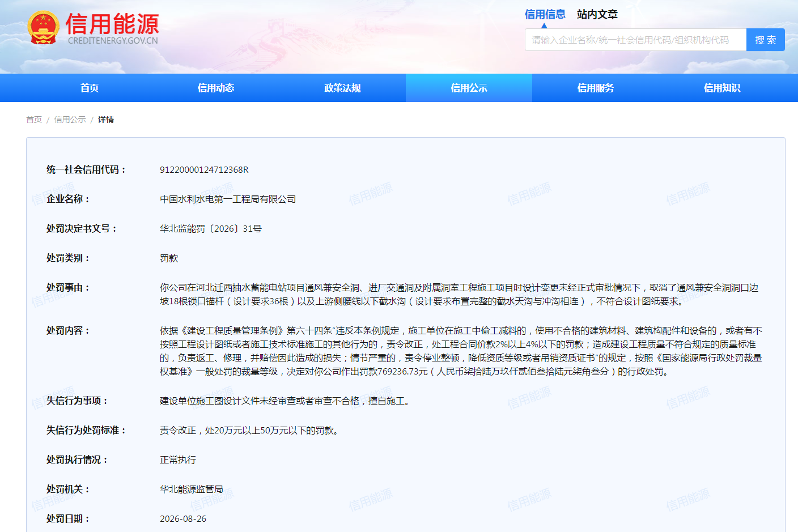Select the penalty type value 罚款
798x532 pixels.
[169, 258]
